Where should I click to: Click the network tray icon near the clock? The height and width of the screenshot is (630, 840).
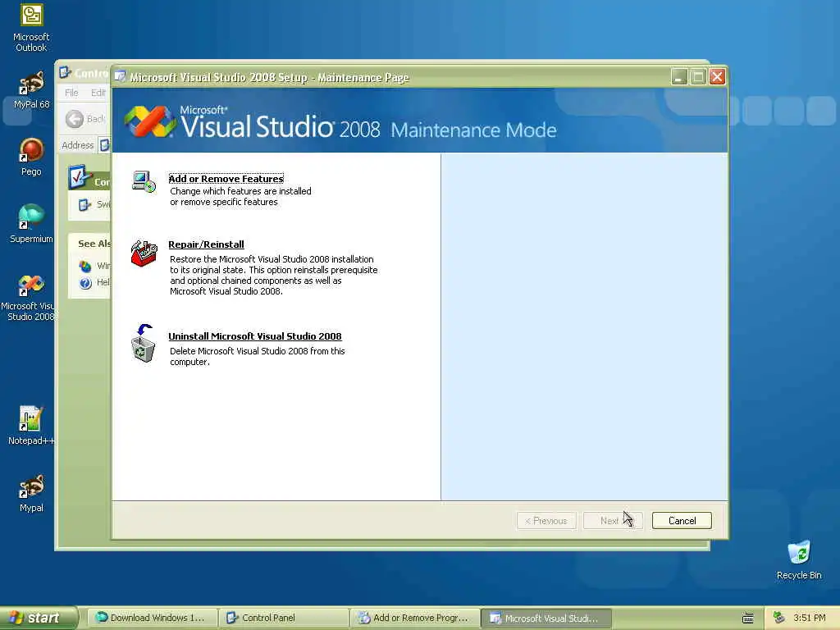778,618
